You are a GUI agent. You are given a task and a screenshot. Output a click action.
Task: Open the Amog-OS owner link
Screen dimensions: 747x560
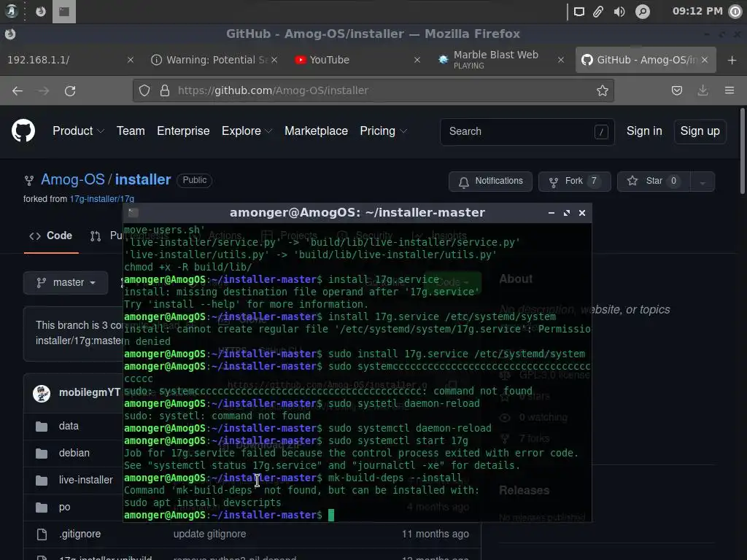coord(72,179)
